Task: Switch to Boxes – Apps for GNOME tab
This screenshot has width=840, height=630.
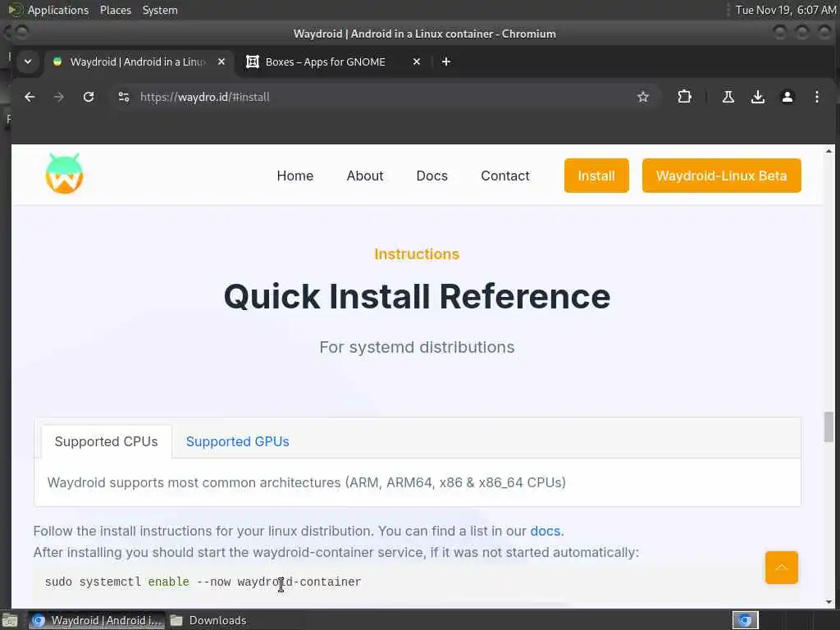Action: [x=332, y=62]
